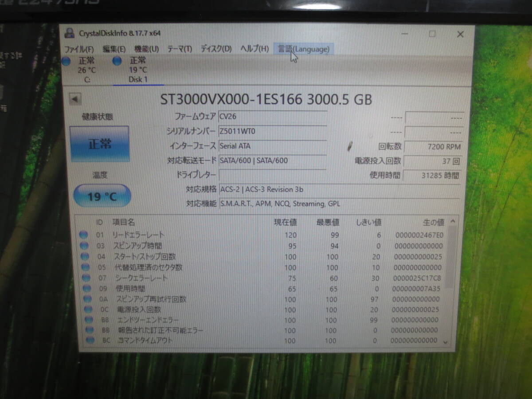Click the interface field Serial ATA

pyautogui.click(x=272, y=146)
